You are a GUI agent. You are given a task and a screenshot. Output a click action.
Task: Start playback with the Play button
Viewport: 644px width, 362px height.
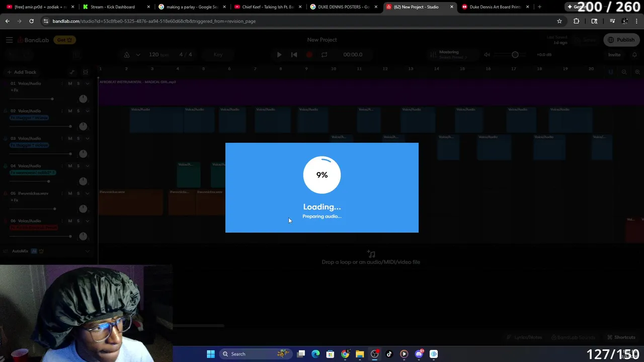tap(279, 54)
